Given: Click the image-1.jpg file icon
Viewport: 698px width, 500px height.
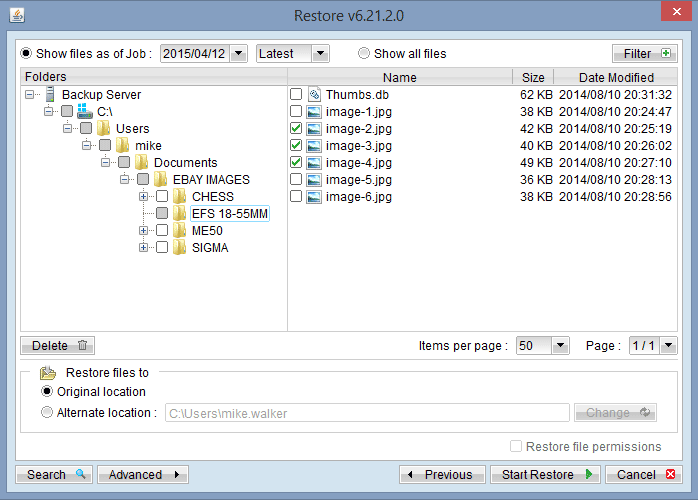Looking at the screenshot, I should [314, 112].
